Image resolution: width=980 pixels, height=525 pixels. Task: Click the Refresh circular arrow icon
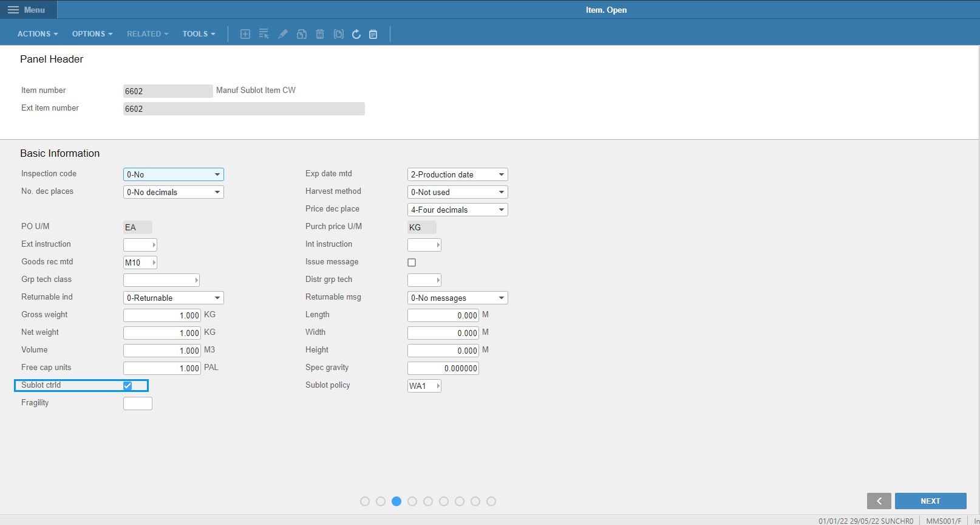click(x=356, y=34)
